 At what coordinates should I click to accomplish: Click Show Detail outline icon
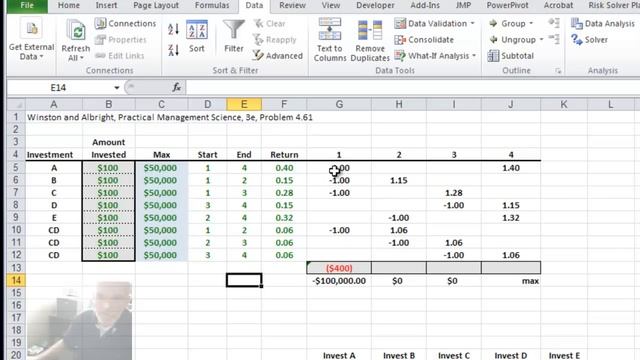554,23
